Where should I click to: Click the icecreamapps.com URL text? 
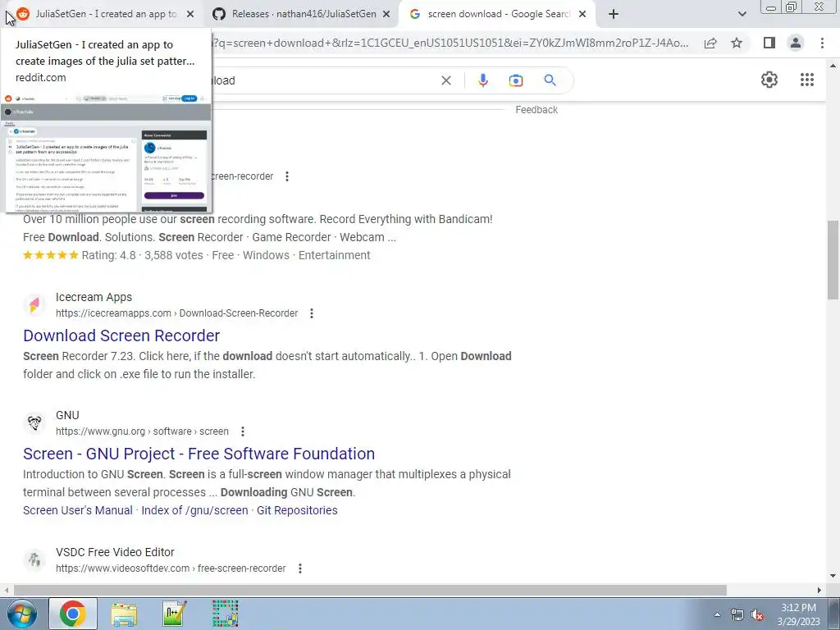[x=177, y=313]
